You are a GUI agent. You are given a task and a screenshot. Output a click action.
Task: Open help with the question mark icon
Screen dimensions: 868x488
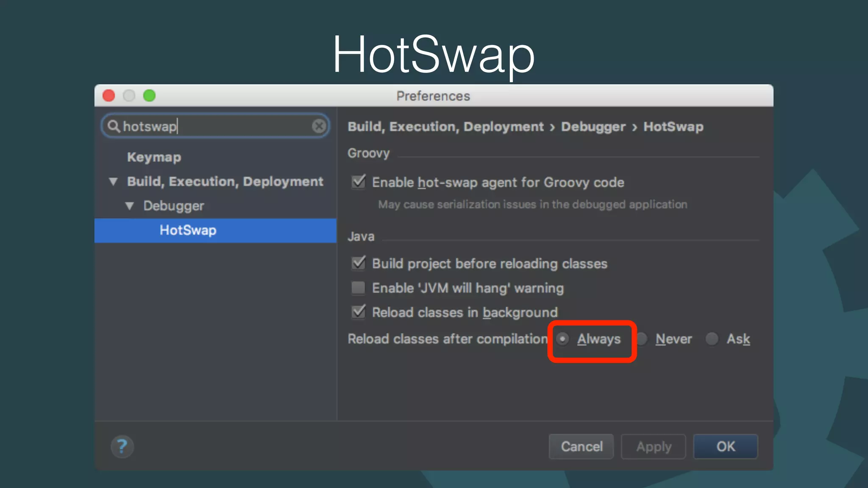click(122, 446)
